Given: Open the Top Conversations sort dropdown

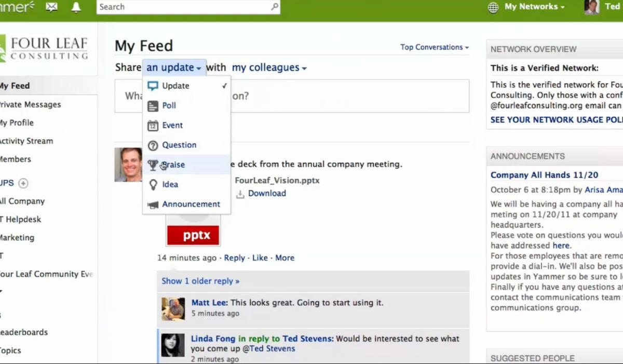Looking at the screenshot, I should click(x=435, y=47).
